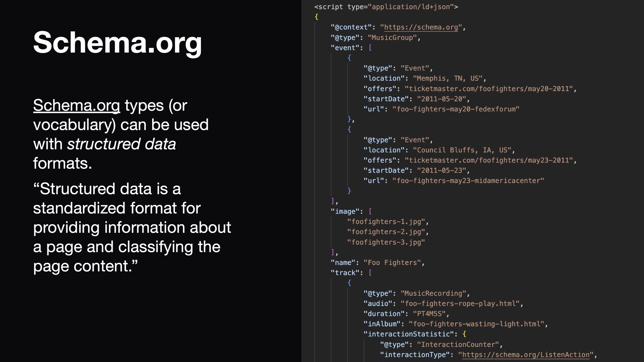The height and width of the screenshot is (362, 644).
Task: Follow the https://schema.org URL in the @context line
Action: click(x=421, y=27)
